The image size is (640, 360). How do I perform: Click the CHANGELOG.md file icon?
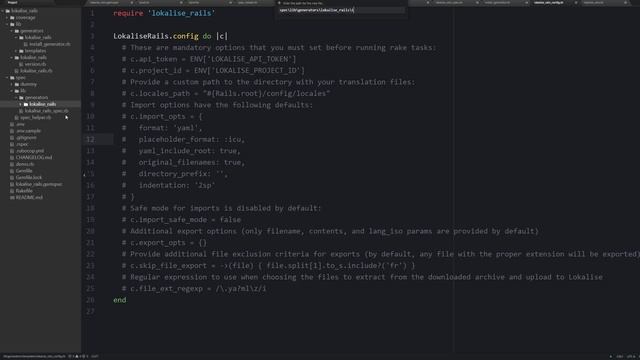coord(12,158)
